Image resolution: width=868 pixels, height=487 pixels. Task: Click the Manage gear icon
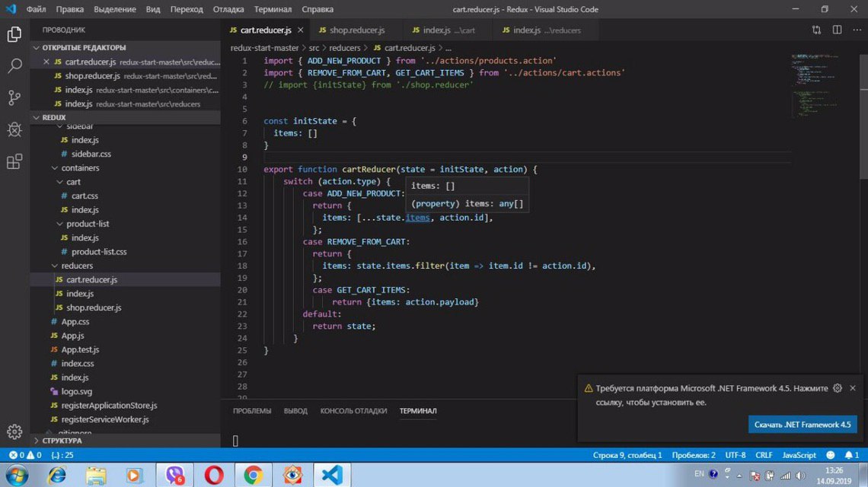click(x=14, y=432)
